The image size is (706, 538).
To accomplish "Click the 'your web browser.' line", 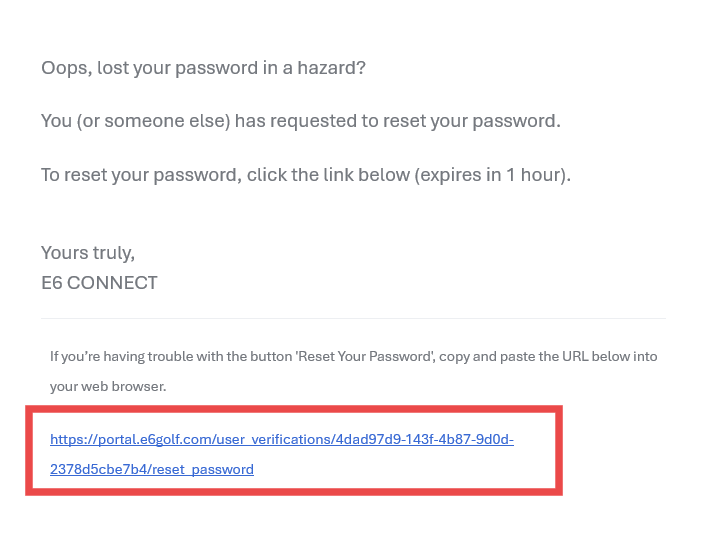I will (x=108, y=386).
